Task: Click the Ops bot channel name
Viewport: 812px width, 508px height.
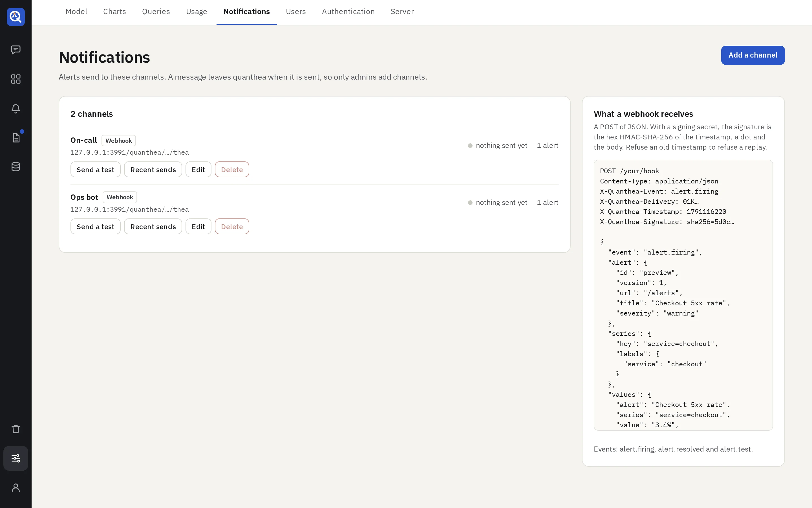Action: pos(84,197)
